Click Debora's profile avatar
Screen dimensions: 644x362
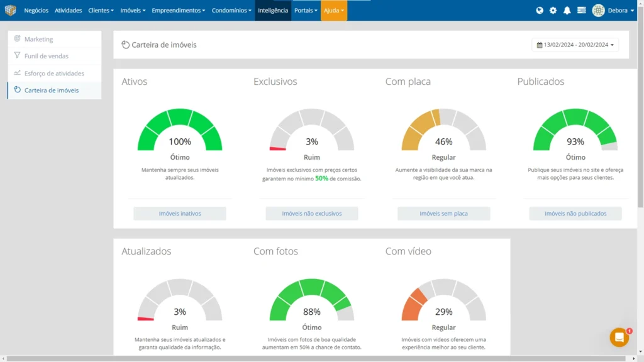[599, 10]
